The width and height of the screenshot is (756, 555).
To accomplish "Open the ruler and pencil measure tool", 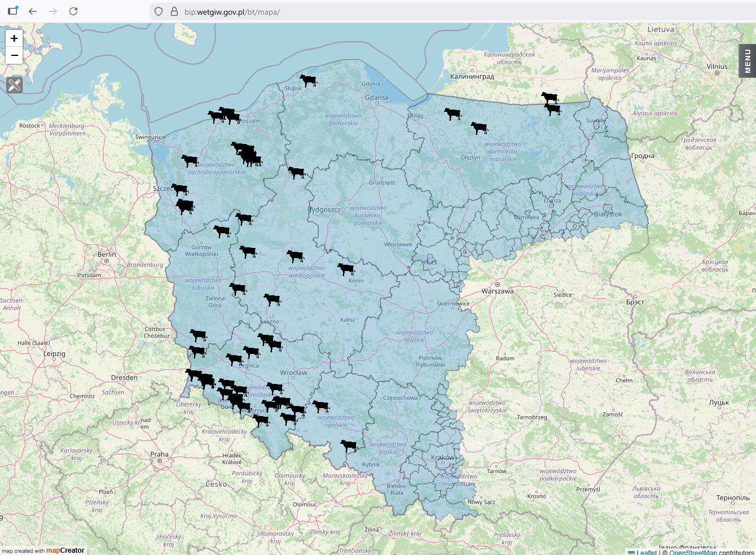I will click(x=14, y=85).
